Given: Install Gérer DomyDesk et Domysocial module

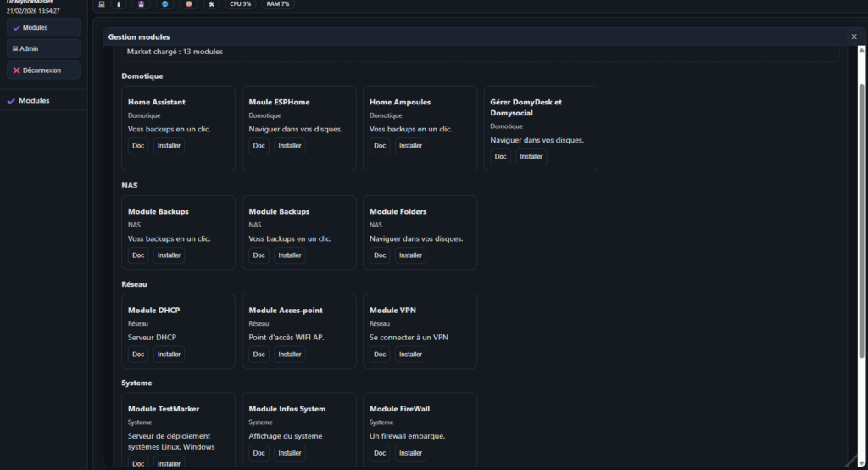Looking at the screenshot, I should click(x=531, y=157).
